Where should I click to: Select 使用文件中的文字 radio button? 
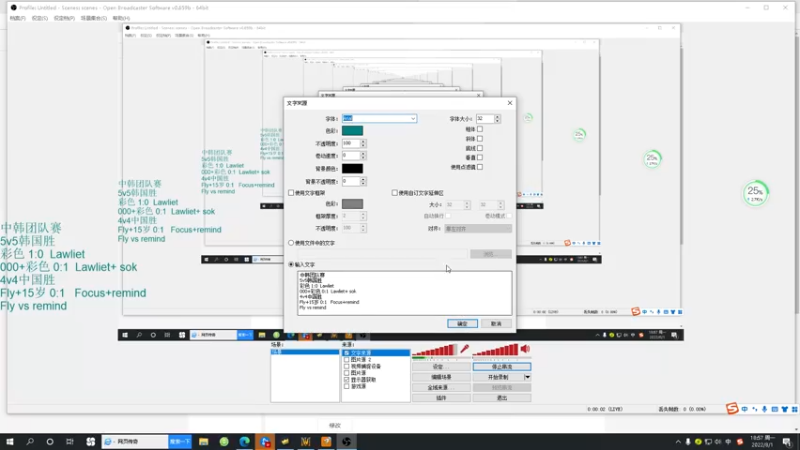(291, 243)
